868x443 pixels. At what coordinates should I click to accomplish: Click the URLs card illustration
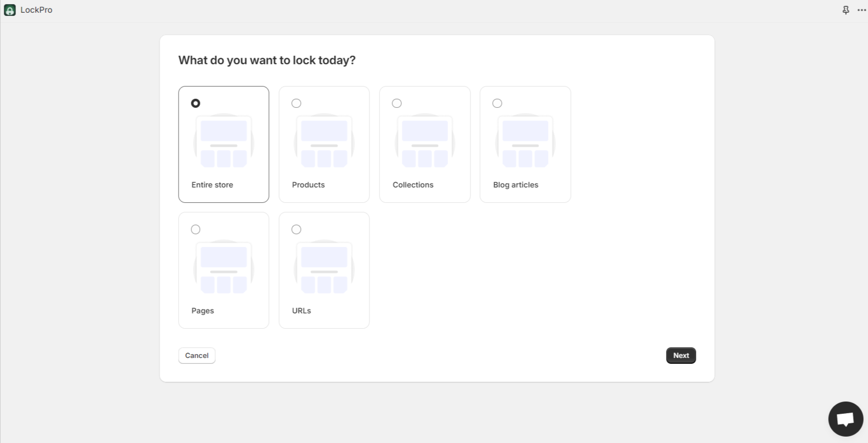click(324, 267)
